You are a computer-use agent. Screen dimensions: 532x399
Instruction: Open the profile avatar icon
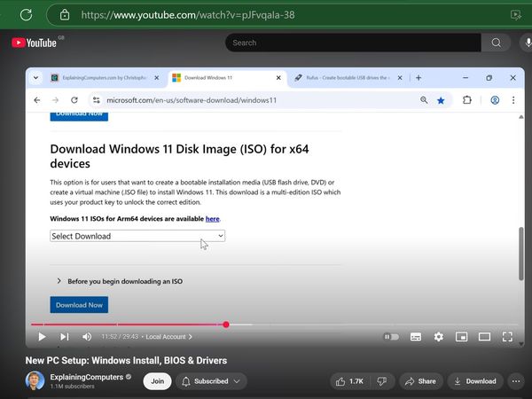click(x=495, y=100)
